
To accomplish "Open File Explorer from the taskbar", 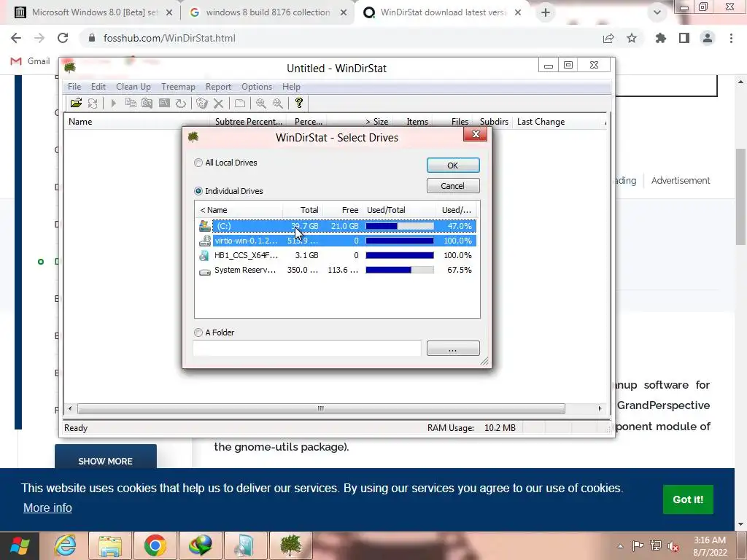I will click(110, 545).
